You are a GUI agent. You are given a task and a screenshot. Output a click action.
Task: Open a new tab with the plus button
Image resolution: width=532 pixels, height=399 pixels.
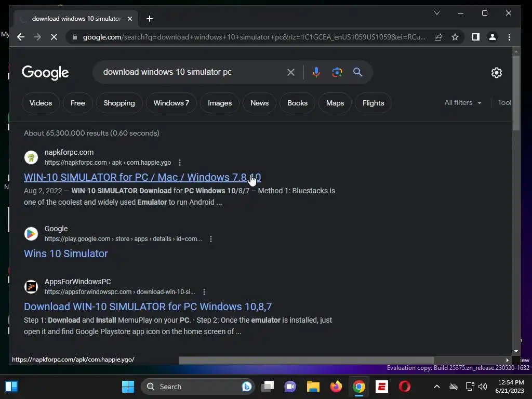[x=150, y=19]
